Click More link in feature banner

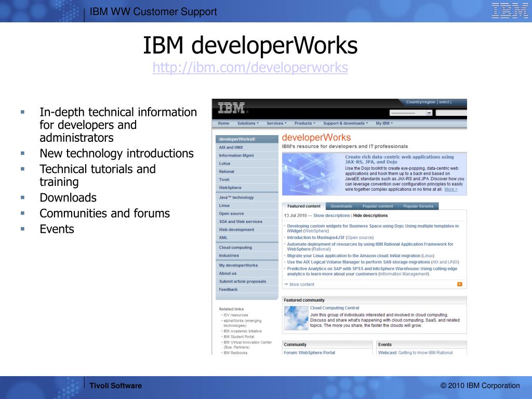451,189
